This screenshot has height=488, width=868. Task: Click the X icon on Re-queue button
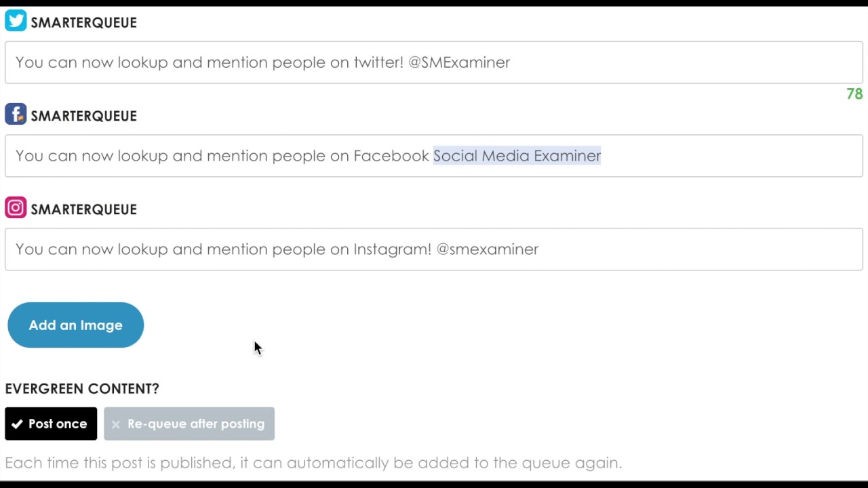click(x=116, y=424)
